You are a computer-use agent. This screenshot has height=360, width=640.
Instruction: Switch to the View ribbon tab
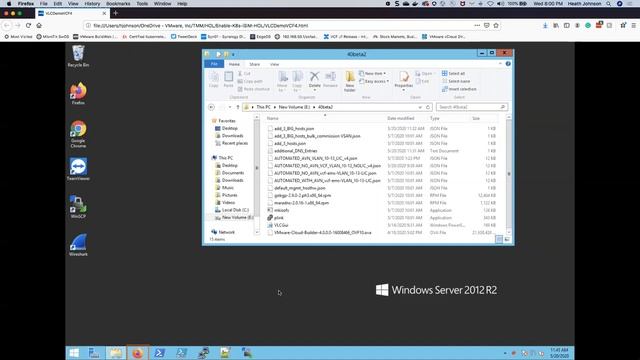274,64
